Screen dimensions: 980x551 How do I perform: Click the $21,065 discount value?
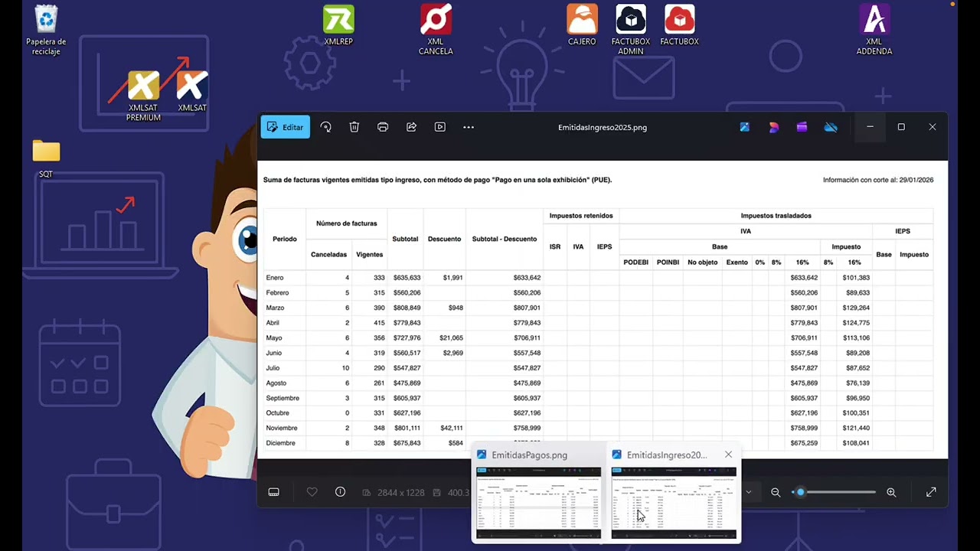451,337
